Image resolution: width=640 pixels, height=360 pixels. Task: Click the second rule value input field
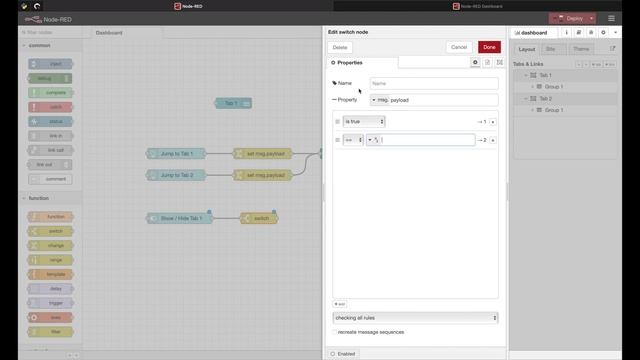point(428,140)
